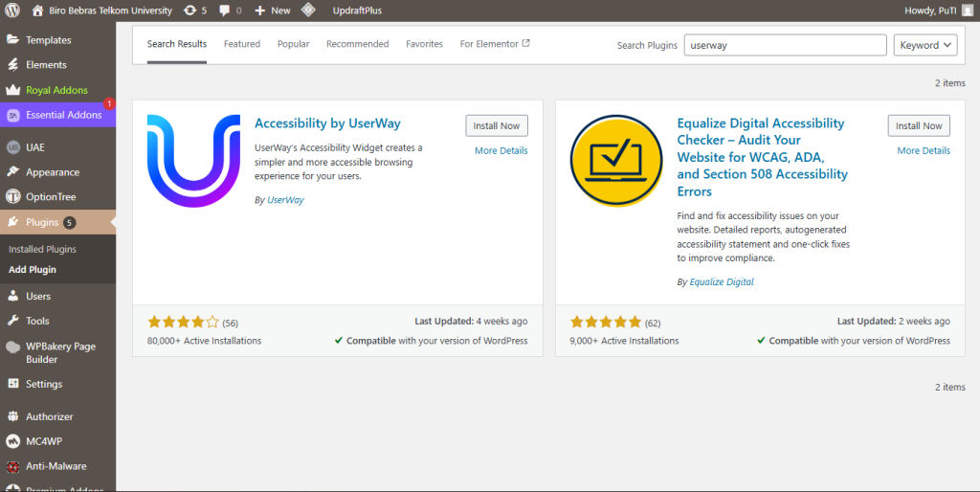
Task: Open the For Elementor tab
Action: coord(495,44)
